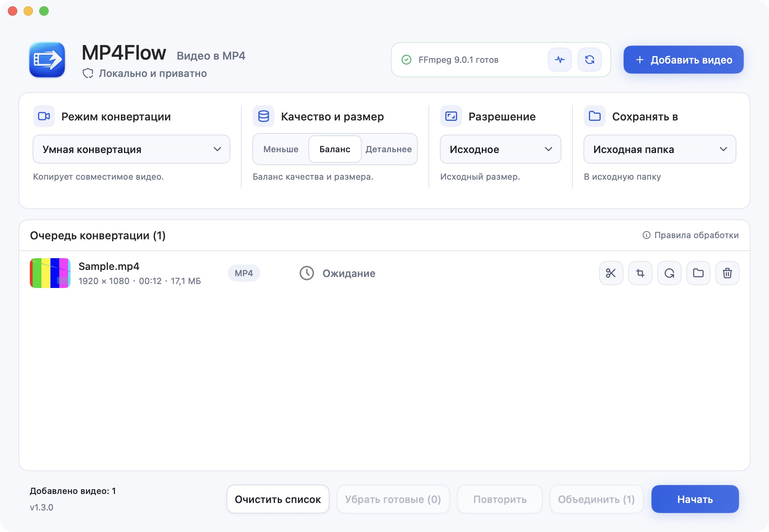Delete Sample.mp4 with the trash icon
769x532 pixels.
[727, 273]
